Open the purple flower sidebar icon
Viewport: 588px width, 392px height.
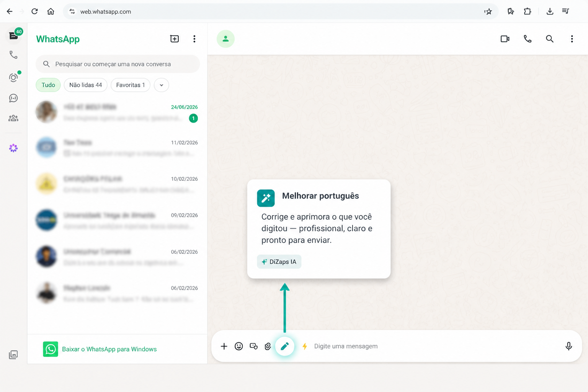click(x=13, y=148)
